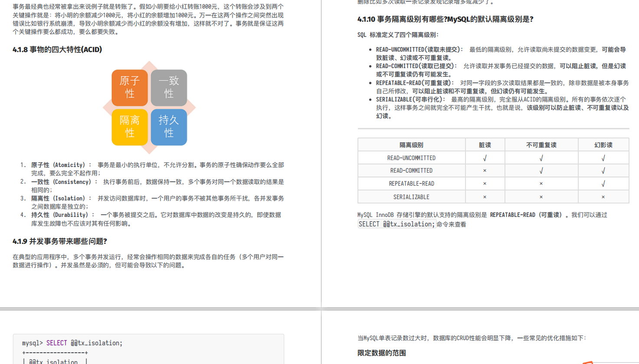Click the gray 一致性 box in ACID diagram

coord(169,88)
